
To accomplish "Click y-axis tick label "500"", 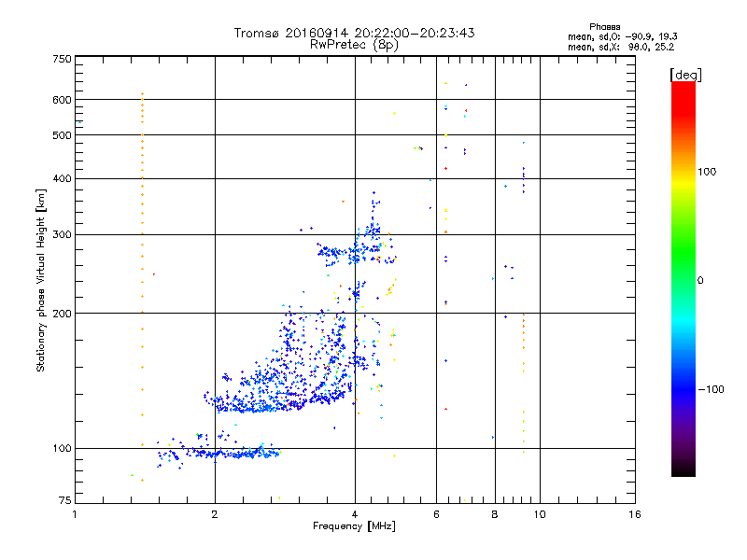I will 62,135.
